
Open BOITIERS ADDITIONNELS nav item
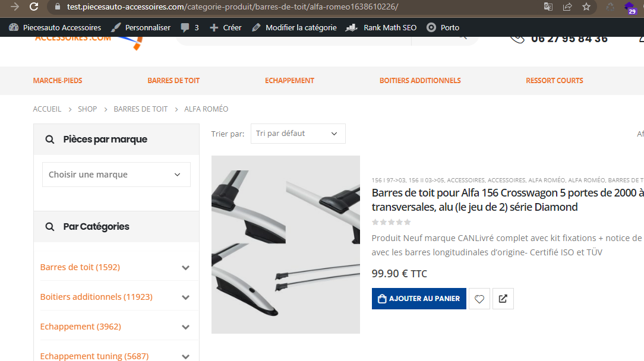pyautogui.click(x=420, y=81)
